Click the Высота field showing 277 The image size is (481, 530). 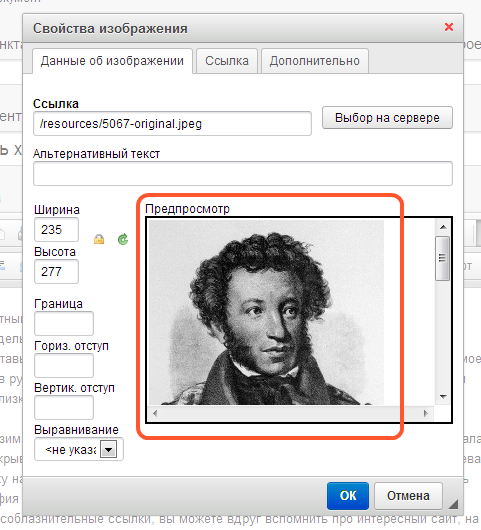pyautogui.click(x=56, y=271)
